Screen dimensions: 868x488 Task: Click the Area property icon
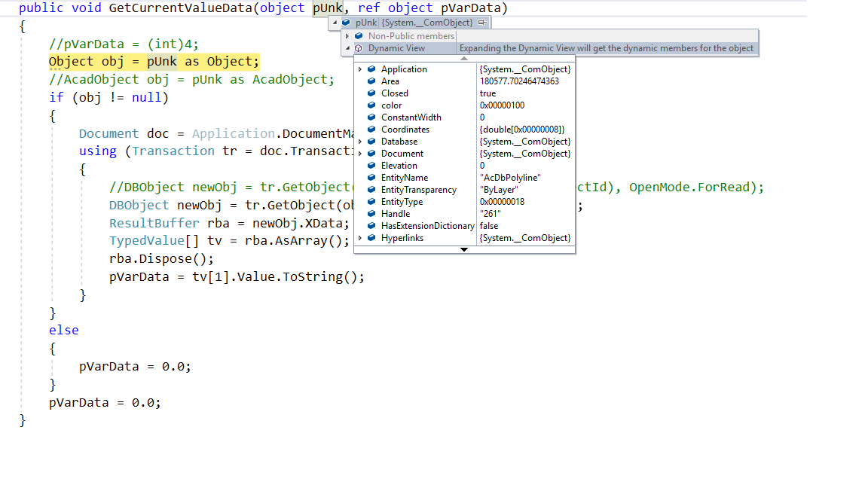point(371,81)
